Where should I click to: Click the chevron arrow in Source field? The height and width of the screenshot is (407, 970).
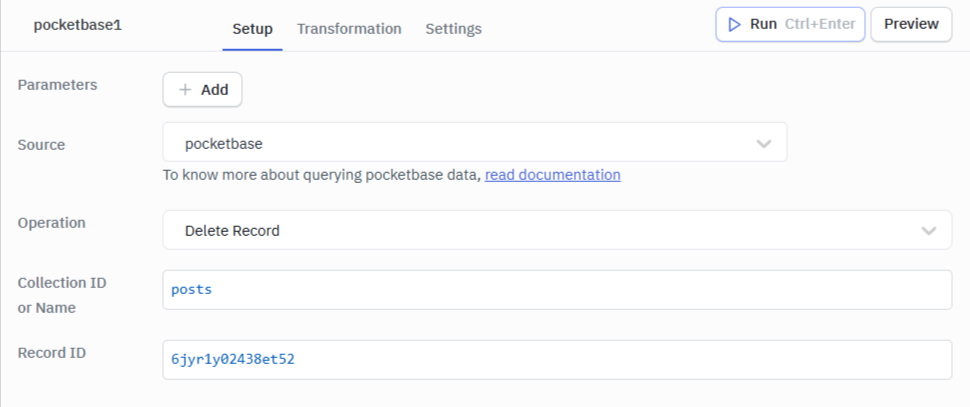(x=764, y=143)
